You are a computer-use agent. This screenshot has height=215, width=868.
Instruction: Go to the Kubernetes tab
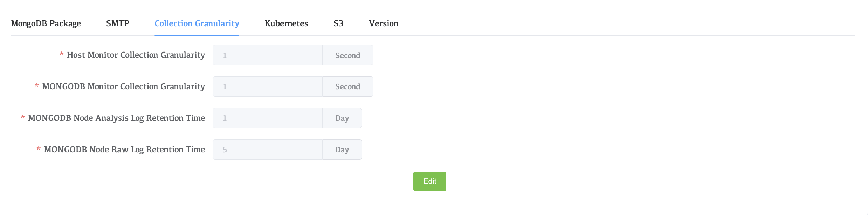tap(286, 23)
